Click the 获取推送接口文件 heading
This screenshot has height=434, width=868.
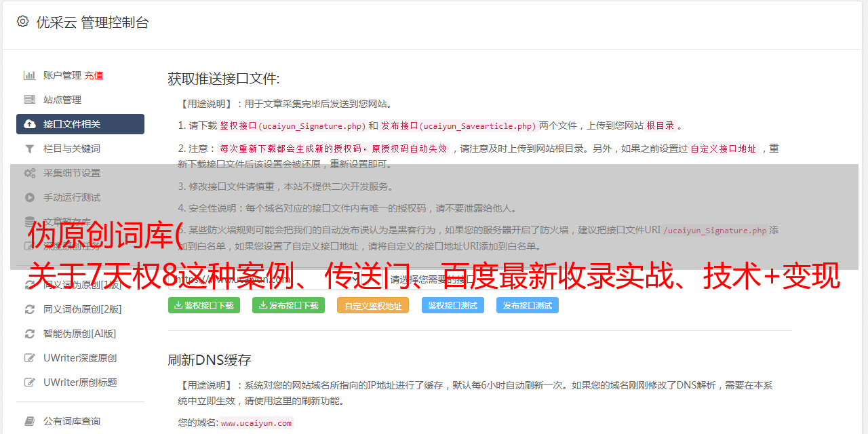click(x=224, y=79)
